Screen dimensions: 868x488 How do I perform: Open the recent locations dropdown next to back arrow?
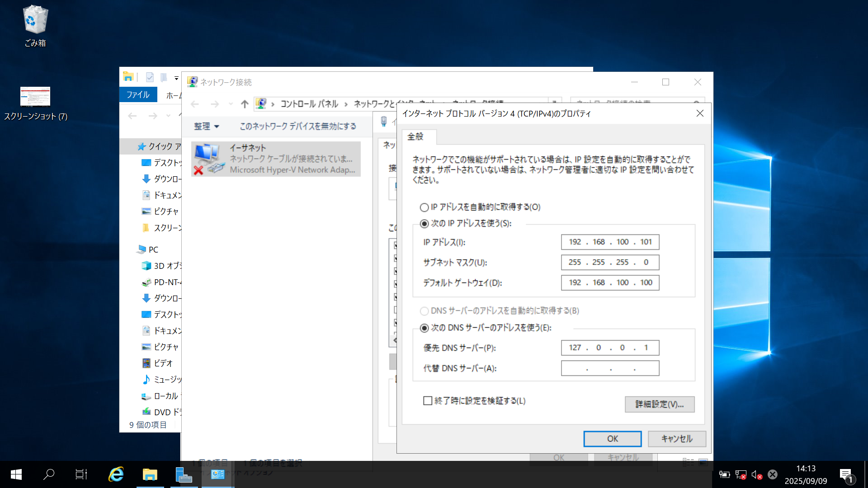click(x=231, y=103)
